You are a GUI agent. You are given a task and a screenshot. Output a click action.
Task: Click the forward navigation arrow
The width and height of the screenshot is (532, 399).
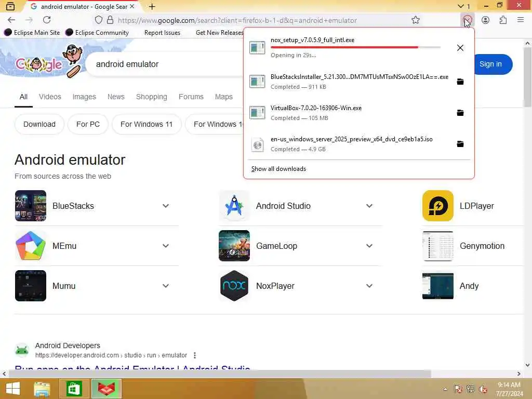click(29, 20)
